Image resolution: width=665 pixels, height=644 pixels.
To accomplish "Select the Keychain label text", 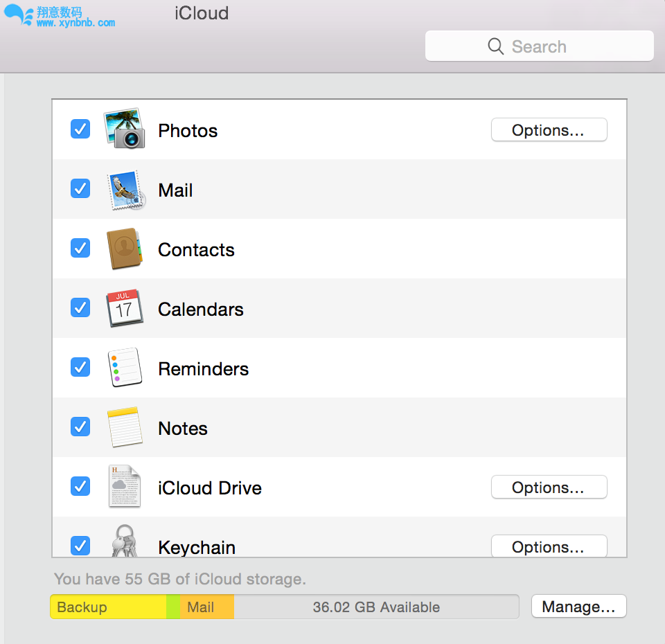I will point(197,547).
